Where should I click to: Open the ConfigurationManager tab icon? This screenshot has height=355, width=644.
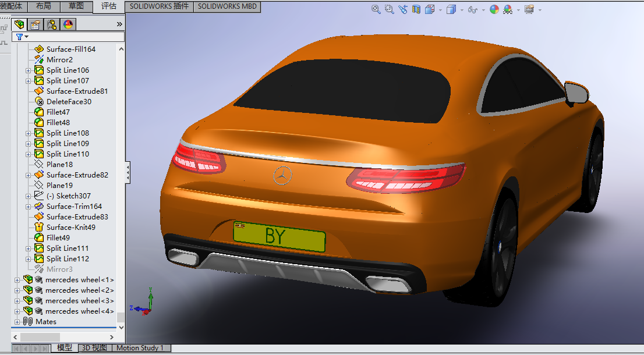(x=52, y=24)
